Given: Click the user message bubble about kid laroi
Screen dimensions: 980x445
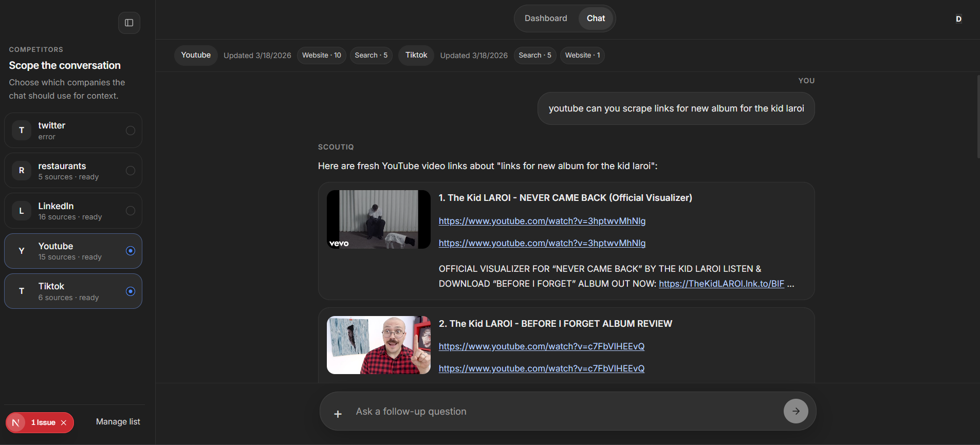Looking at the screenshot, I should (676, 108).
